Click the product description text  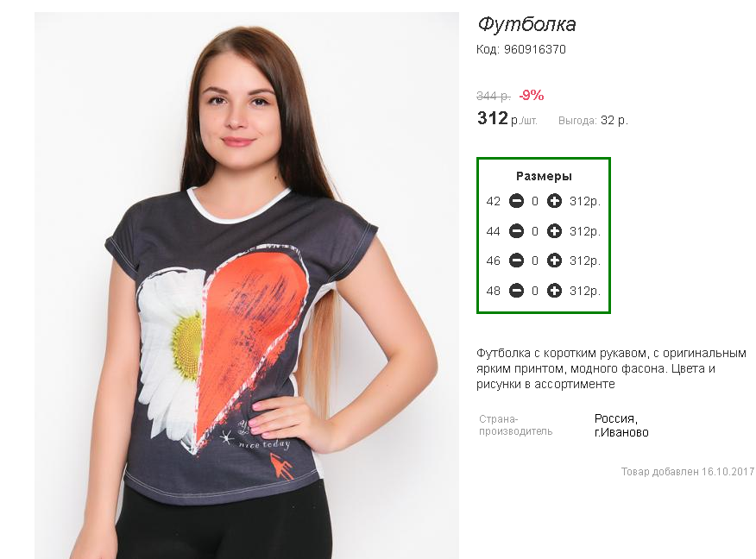(x=611, y=368)
